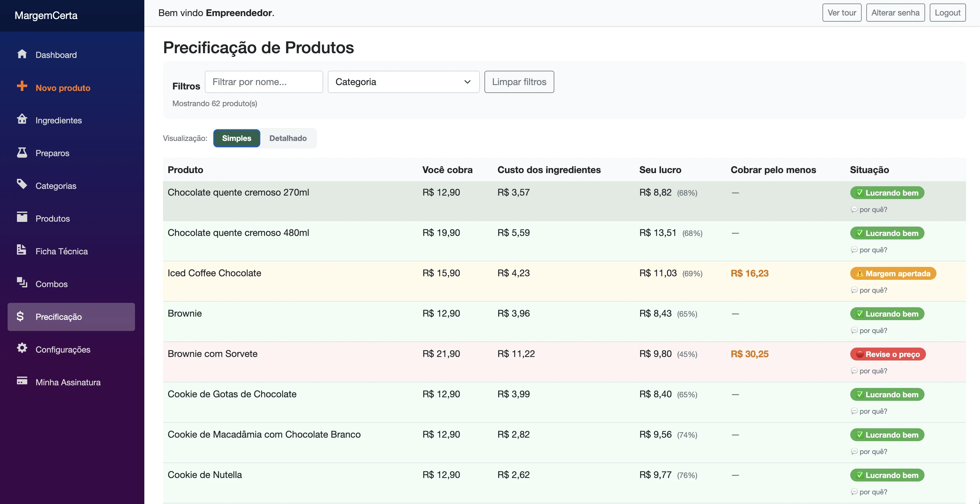Screen dimensions: 980x504
Task: Open the Categoria dropdown
Action: 403,82
